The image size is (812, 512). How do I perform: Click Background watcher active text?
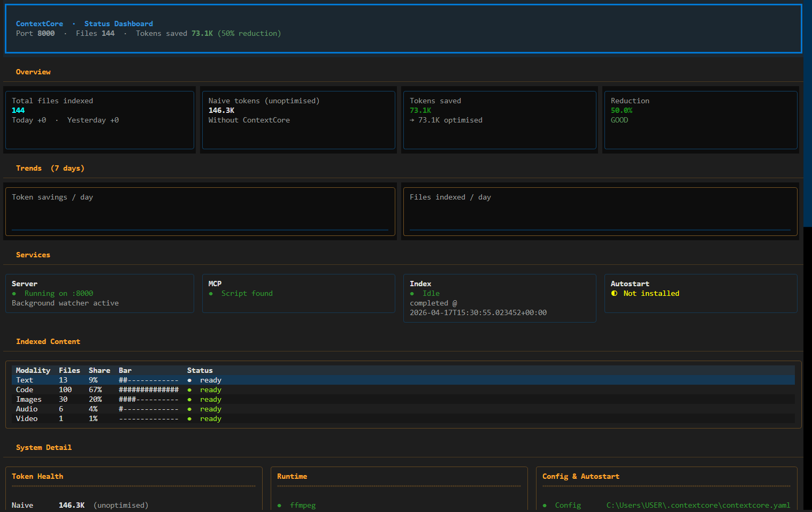[x=65, y=303]
